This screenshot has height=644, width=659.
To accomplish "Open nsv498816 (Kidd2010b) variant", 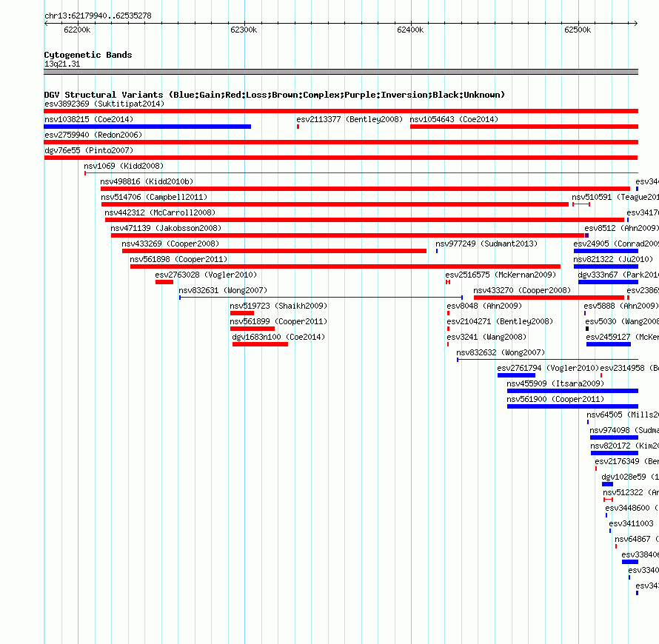I will pyautogui.click(x=147, y=181).
